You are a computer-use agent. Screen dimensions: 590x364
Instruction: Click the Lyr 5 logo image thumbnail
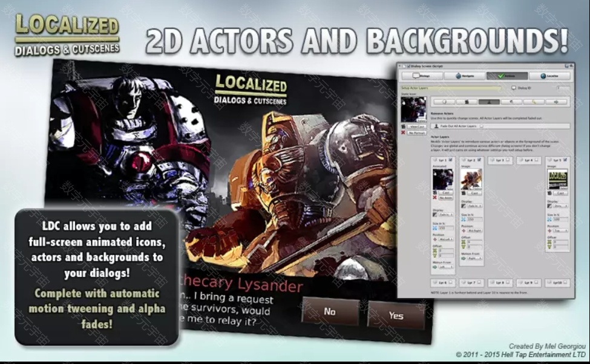point(557,179)
